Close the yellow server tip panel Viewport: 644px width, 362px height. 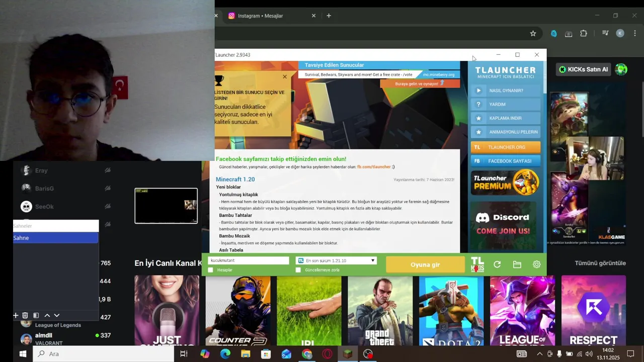285,77
